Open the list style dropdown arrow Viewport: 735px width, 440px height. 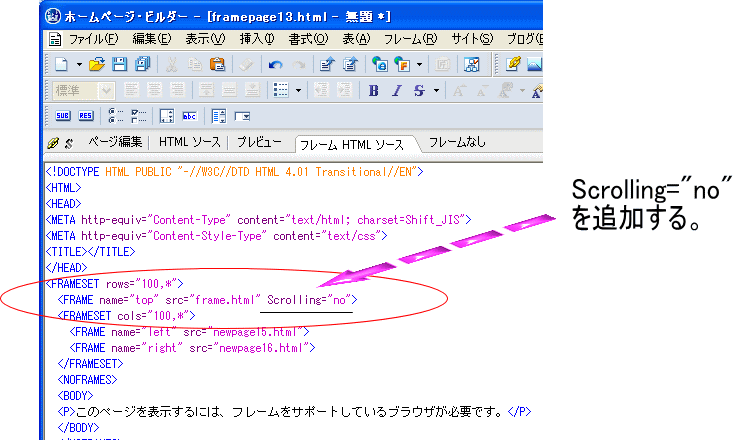[x=298, y=90]
